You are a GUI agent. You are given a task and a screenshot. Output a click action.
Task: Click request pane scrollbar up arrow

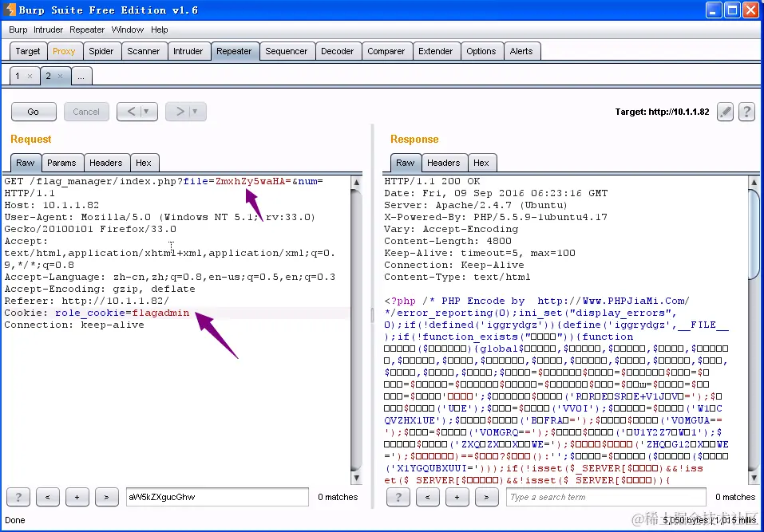tap(356, 182)
